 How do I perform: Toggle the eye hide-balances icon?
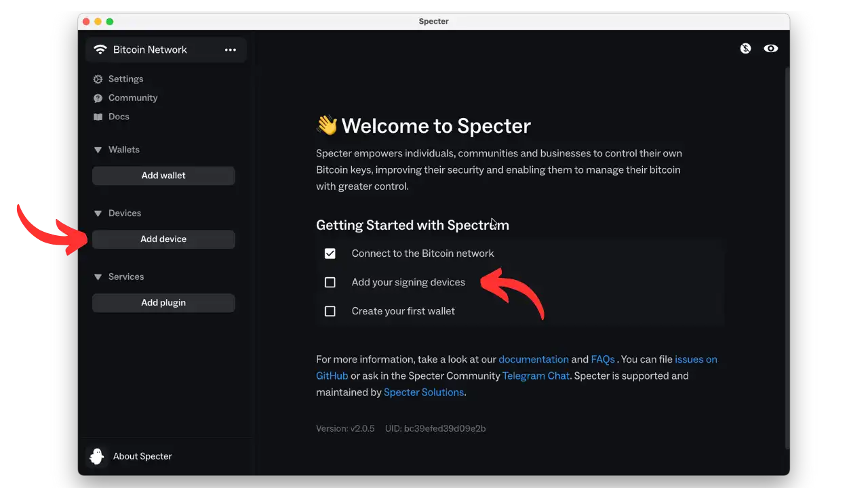pos(771,48)
